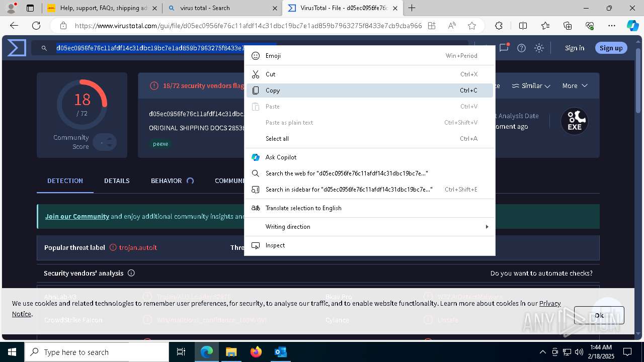Switch to the DETECTION tab
This screenshot has width=644, height=362.
(65, 180)
